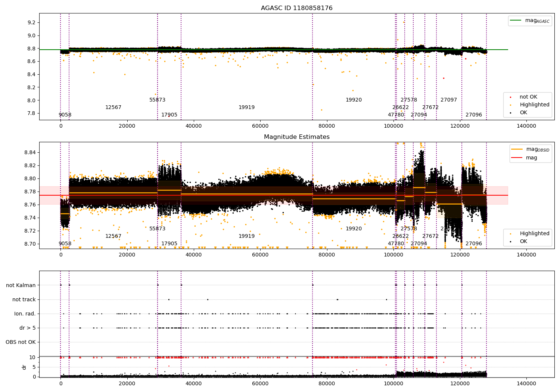Click obsid label 27096 in Magnitude Estimates plot
This screenshot has width=560, height=392.
(x=474, y=244)
